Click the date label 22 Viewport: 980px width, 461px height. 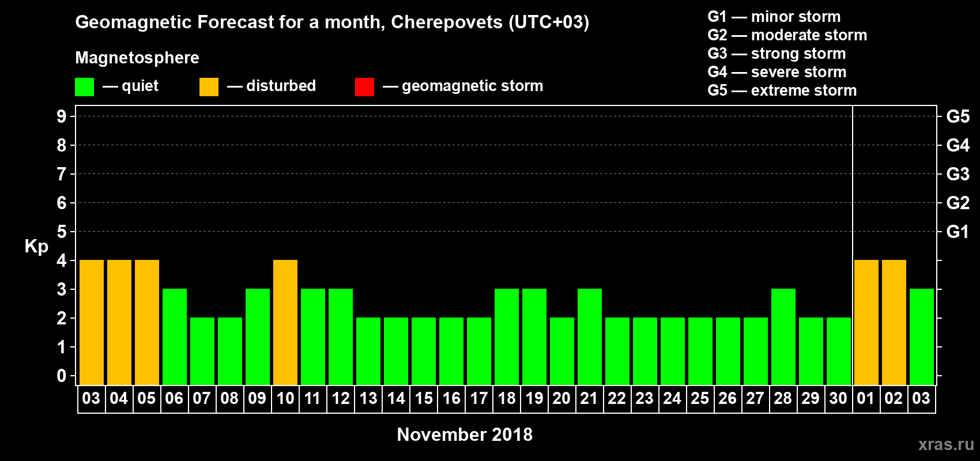(617, 398)
